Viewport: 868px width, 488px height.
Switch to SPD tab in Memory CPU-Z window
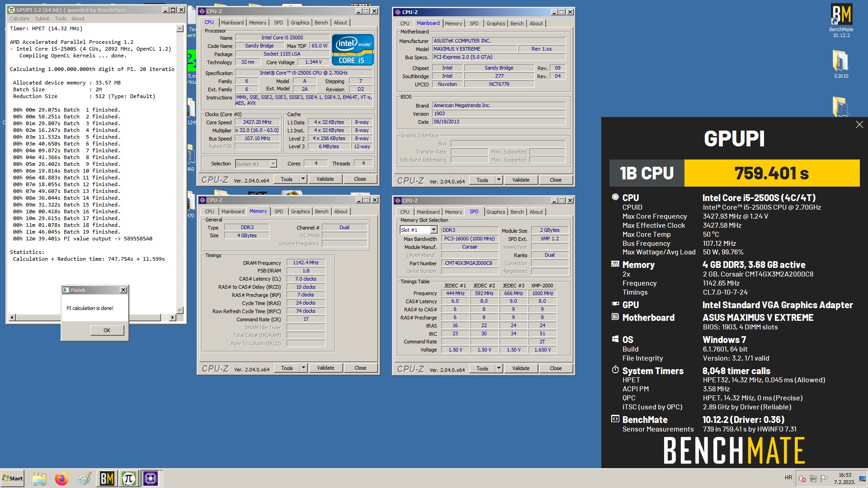click(279, 211)
